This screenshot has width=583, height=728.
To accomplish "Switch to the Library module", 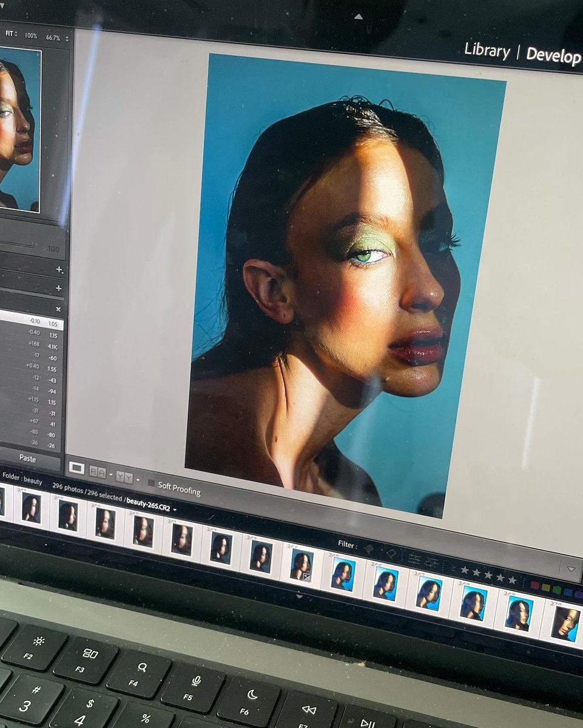I will 487,50.
